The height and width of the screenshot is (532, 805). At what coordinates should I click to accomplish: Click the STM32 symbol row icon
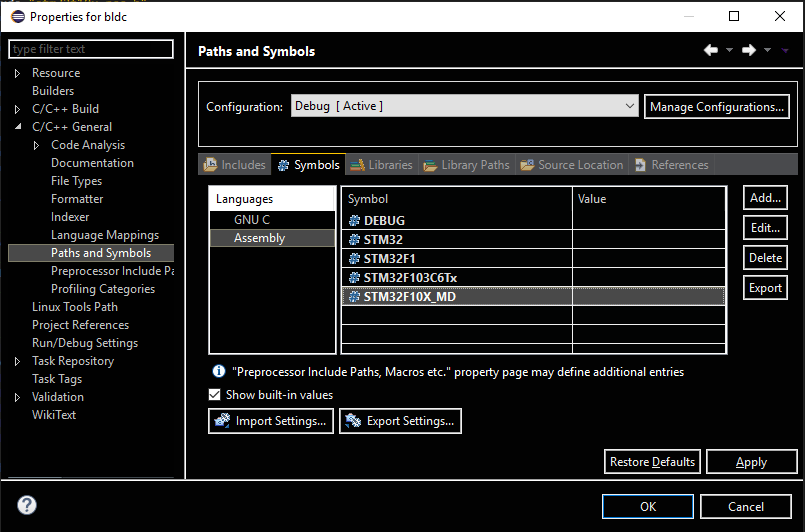pyautogui.click(x=354, y=239)
